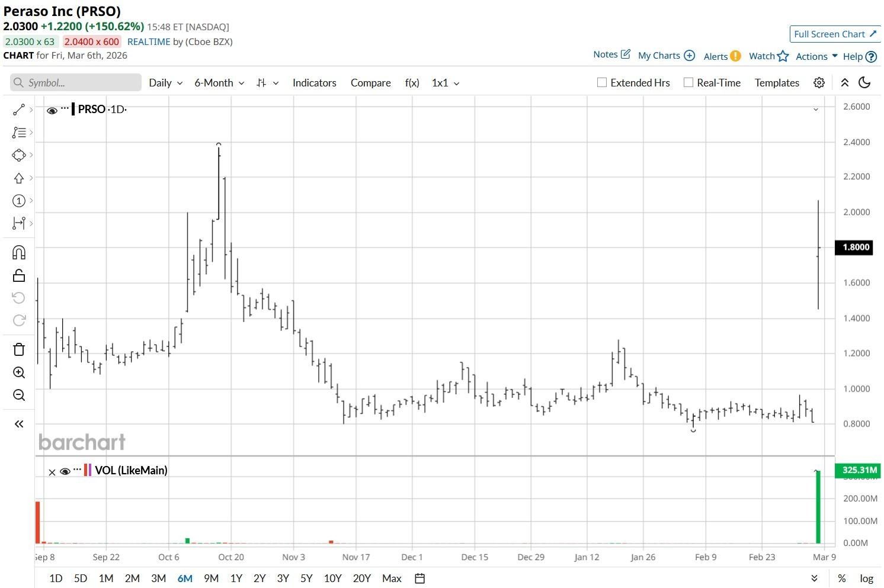Viewport: 884px width, 588px height.
Task: Select the 5D time range
Action: pos(81,579)
